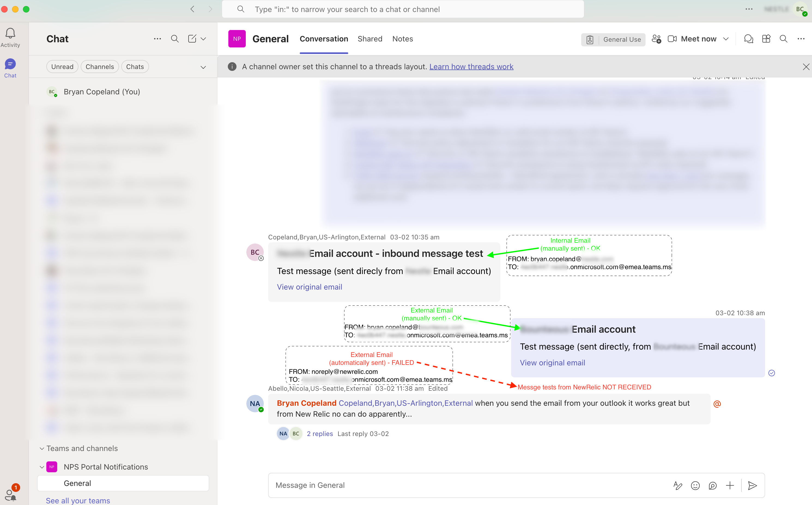Click the add apps icon in channel header
The width and height of the screenshot is (812, 505).
(x=766, y=39)
